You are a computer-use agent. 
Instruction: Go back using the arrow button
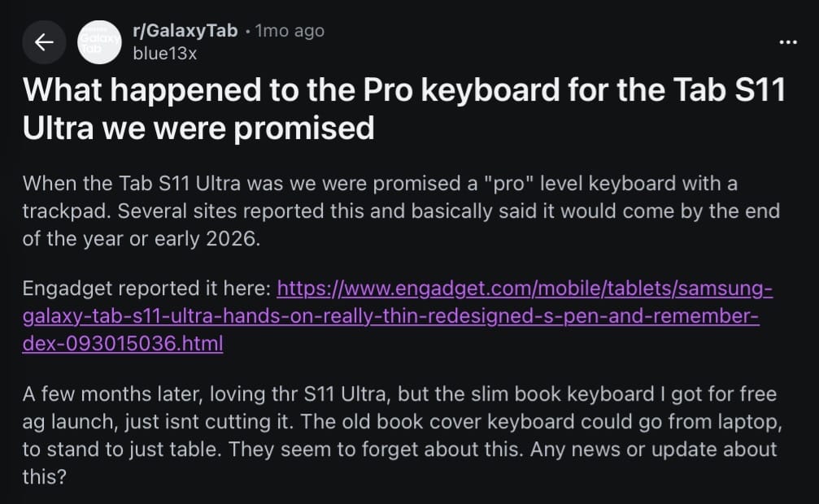click(43, 42)
